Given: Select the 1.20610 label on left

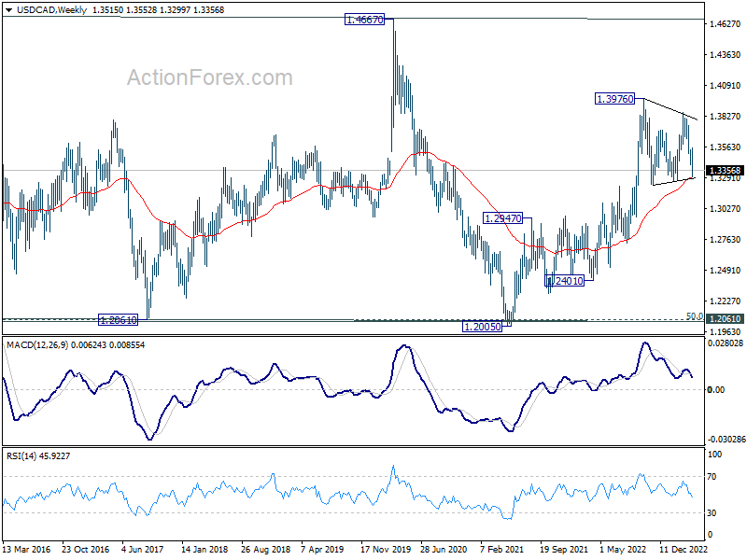Looking at the screenshot, I should 118,320.
